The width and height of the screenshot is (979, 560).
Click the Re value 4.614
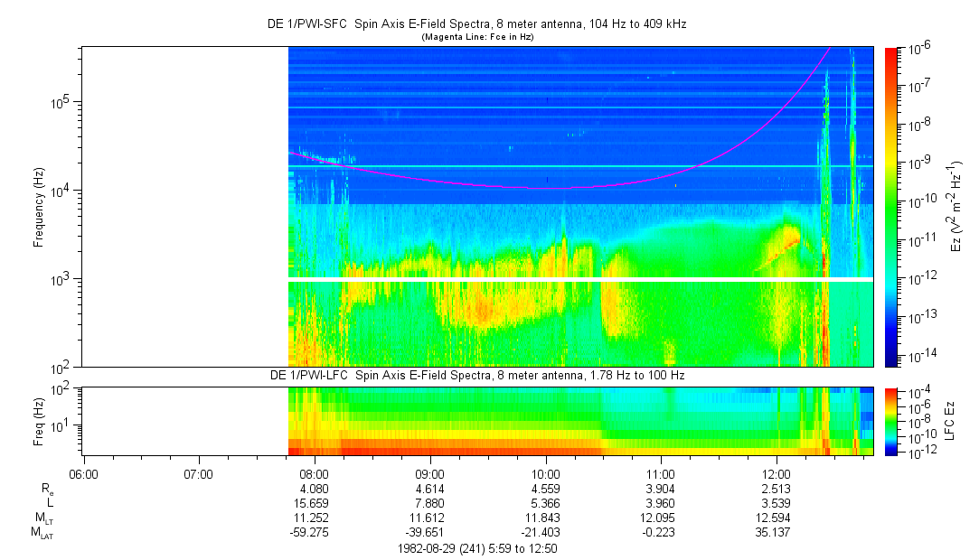(429, 488)
